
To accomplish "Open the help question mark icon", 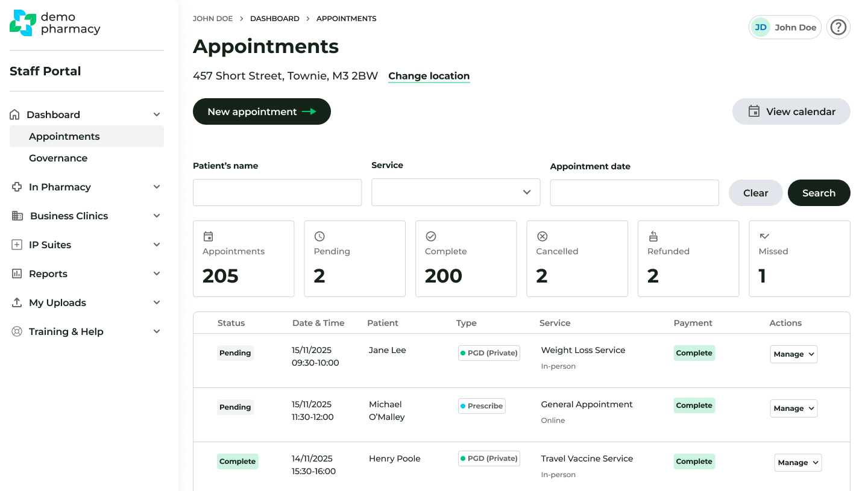I will click(838, 27).
